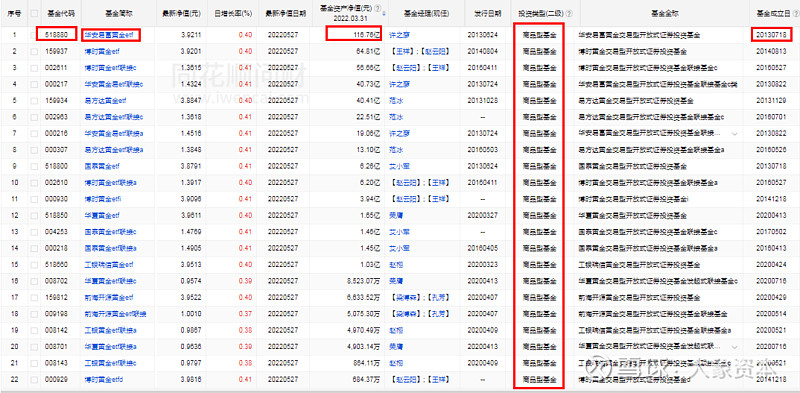Expand truncated full name in row 000216
The height and width of the screenshot is (393, 800).
734,134
